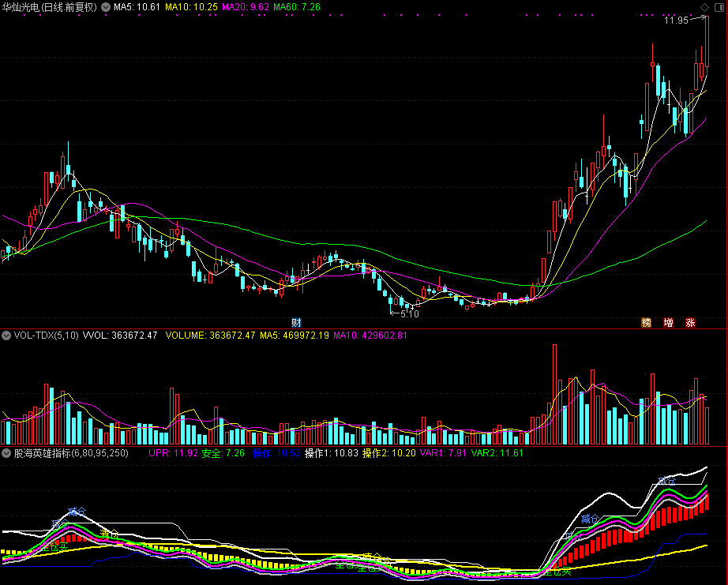Open the 财 financial info marker
The height and width of the screenshot is (585, 728).
pos(296,322)
